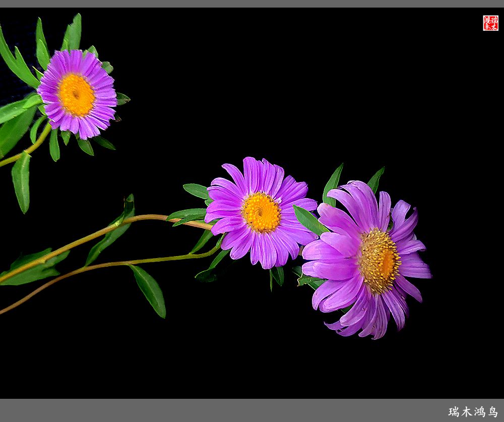504x422 pixels.
Task: Select the long drooping leaf under the smallest flower
Action: pos(21,182)
